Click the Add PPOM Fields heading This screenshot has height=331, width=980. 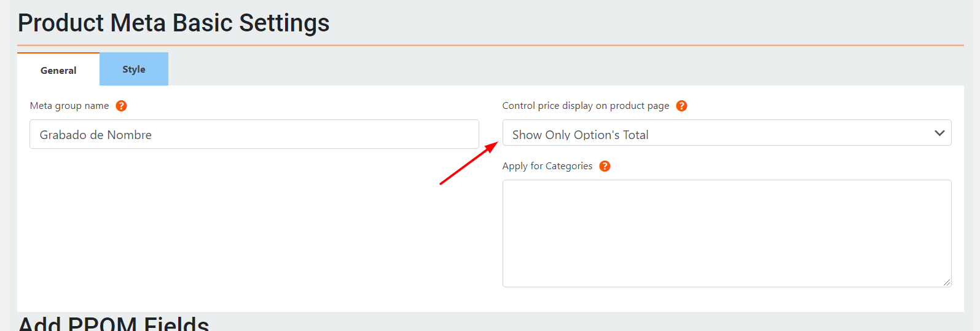pyautogui.click(x=114, y=324)
